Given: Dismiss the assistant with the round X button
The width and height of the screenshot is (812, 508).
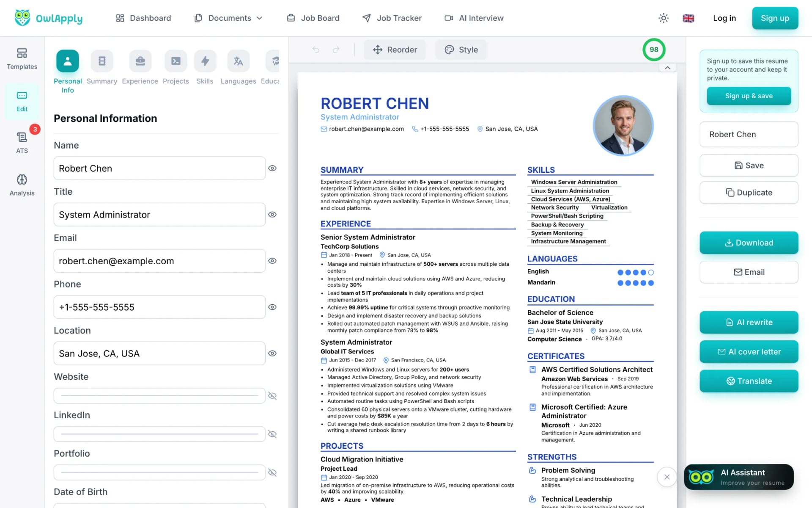Looking at the screenshot, I should tap(667, 477).
